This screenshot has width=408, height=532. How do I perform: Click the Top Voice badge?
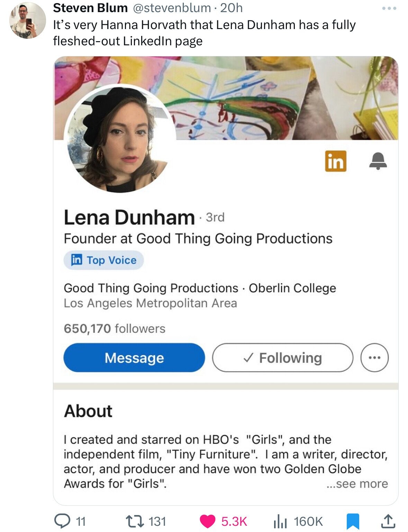104,260
